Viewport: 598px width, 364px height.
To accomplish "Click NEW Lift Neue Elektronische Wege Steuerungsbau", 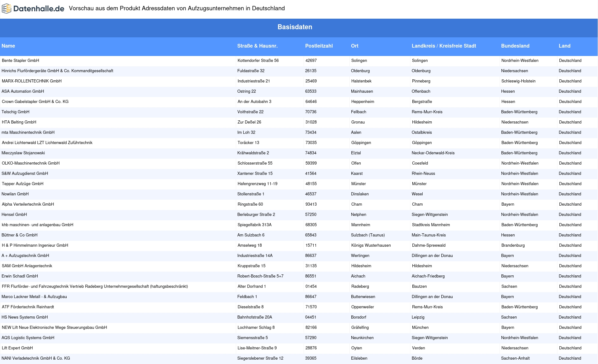I will [55, 328].
